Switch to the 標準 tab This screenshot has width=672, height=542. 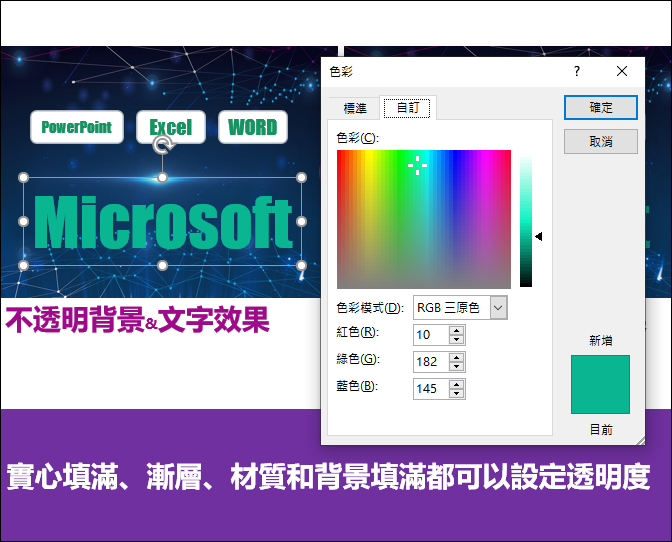coord(355,108)
